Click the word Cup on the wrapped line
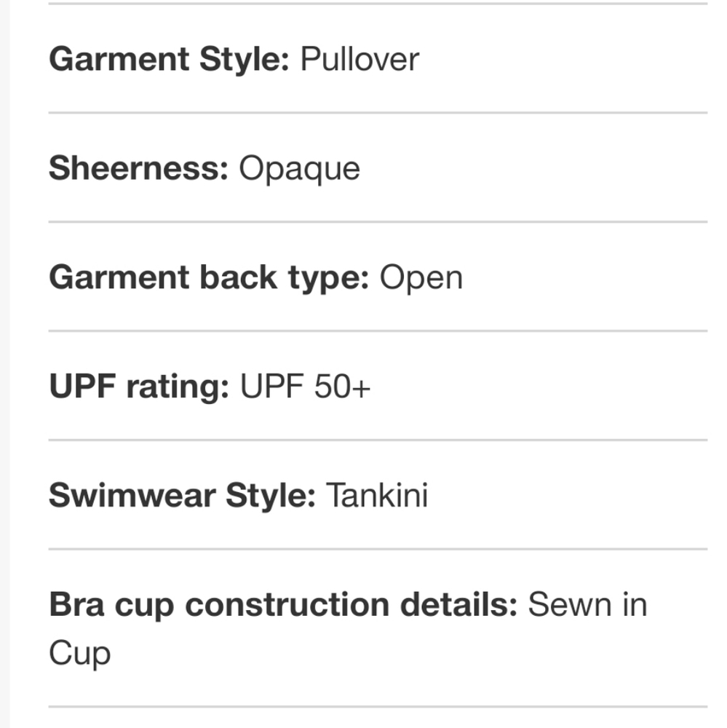 coord(79,652)
